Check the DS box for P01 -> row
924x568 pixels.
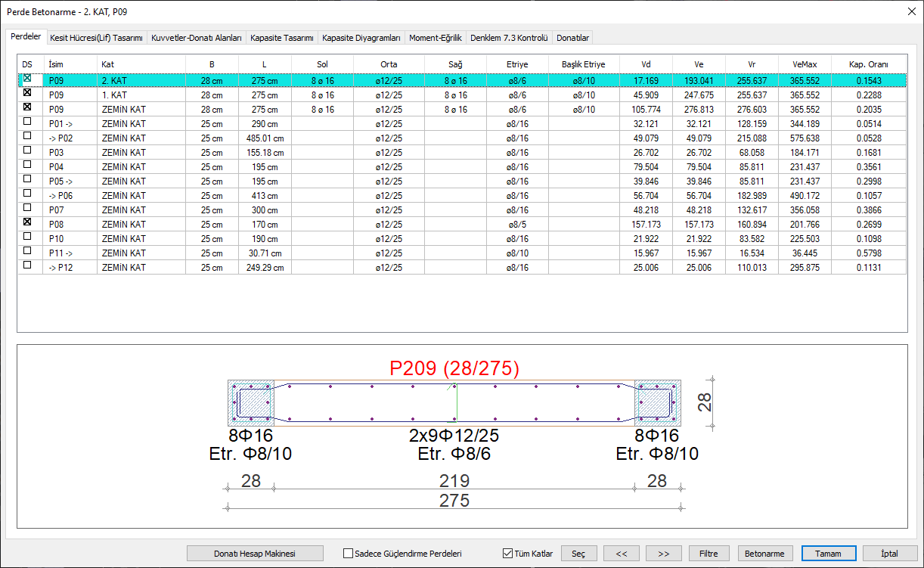click(x=27, y=121)
